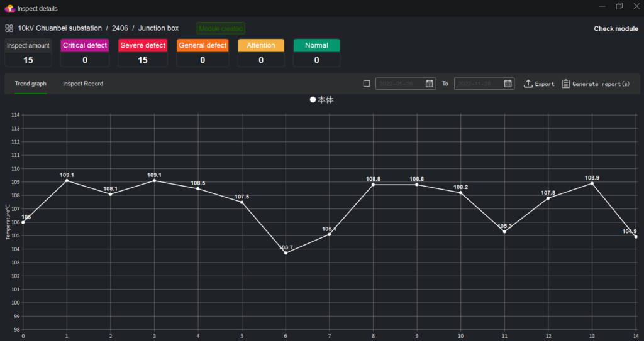Click the Module created status badge
Screen dimensions: 644x341
(221, 29)
